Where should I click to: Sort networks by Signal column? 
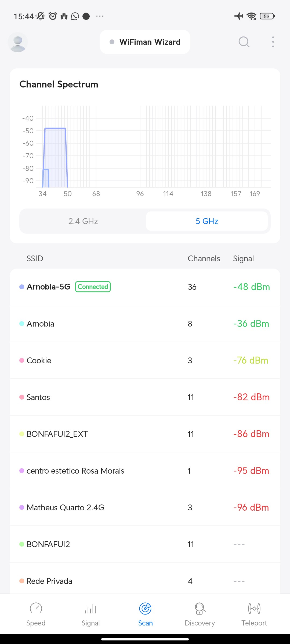point(243,259)
